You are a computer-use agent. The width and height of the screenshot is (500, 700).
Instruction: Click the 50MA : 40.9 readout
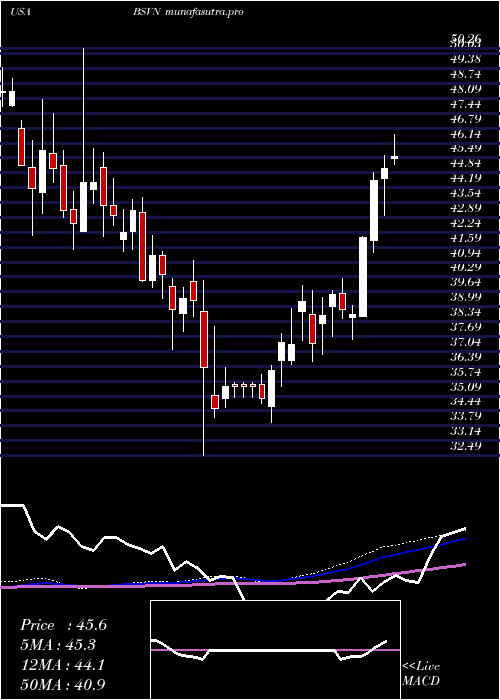[63, 684]
